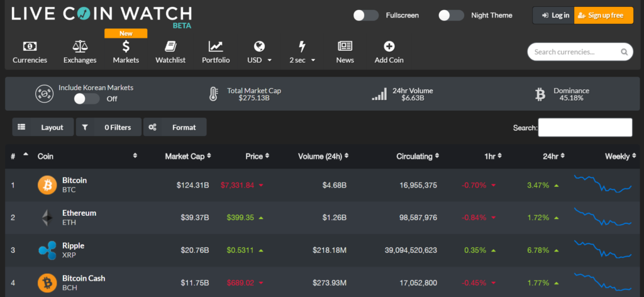Click the Filters funnel icon
Viewport: 644px width, 297px height.
(x=85, y=127)
